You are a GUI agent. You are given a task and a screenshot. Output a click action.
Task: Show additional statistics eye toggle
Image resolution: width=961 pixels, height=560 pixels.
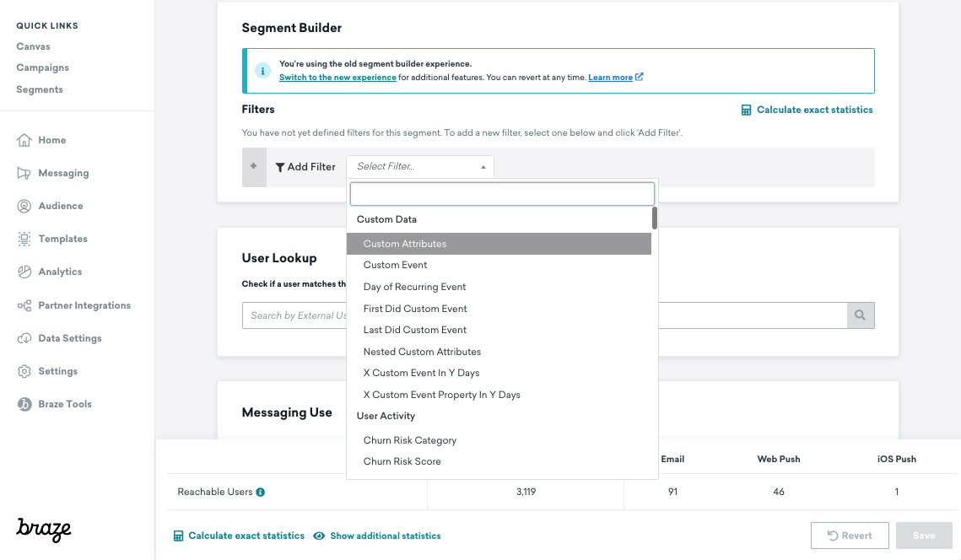click(x=320, y=536)
